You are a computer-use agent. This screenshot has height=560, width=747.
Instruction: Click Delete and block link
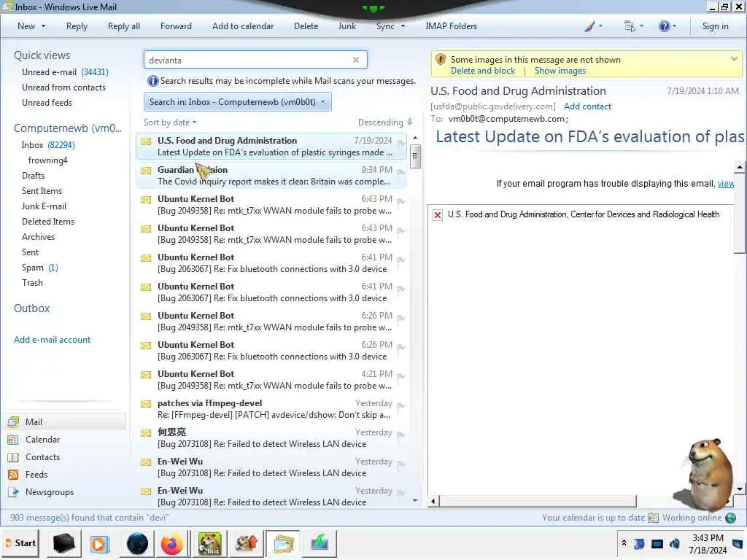(483, 71)
